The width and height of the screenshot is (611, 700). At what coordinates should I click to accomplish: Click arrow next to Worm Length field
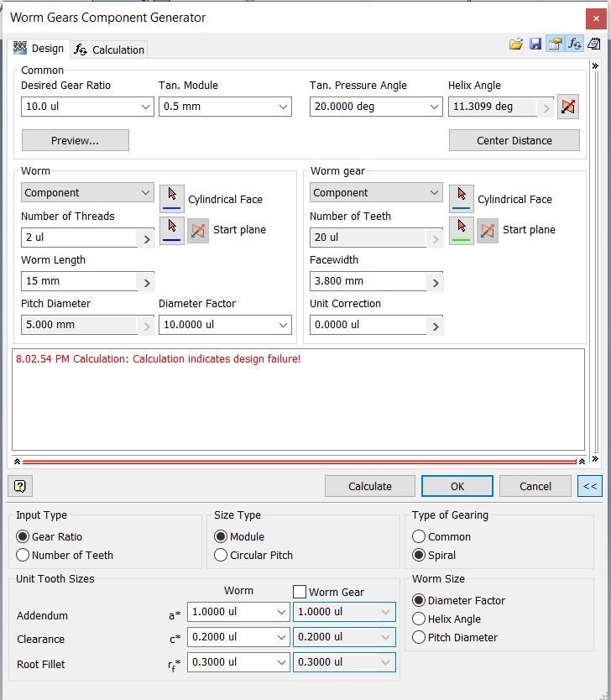146,283
